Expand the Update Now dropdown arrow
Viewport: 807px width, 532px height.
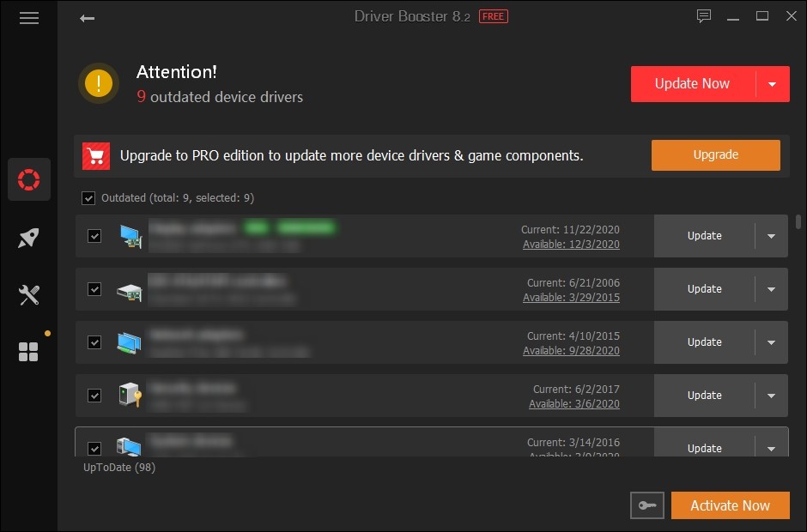coord(772,84)
